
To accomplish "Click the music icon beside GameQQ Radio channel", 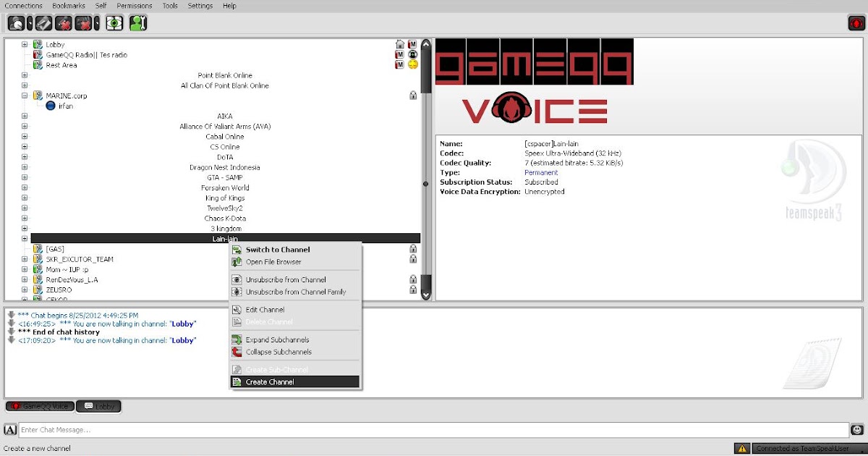I will (412, 54).
